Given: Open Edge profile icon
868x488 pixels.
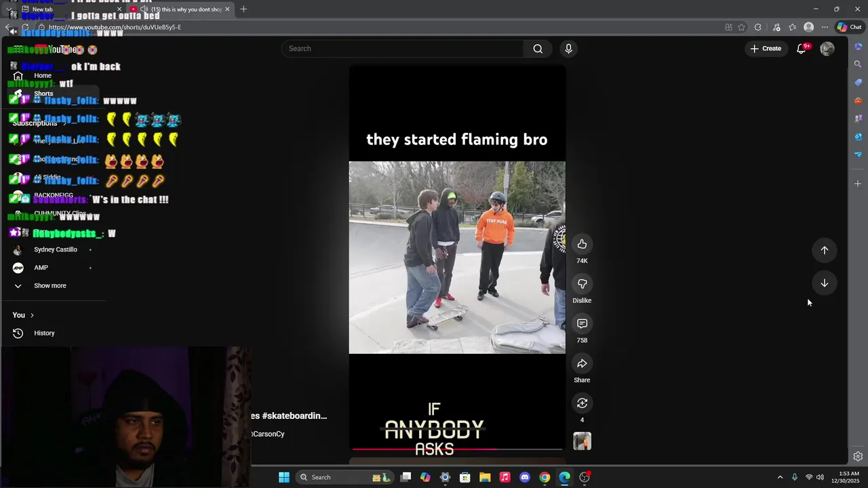Looking at the screenshot, I should point(808,27).
